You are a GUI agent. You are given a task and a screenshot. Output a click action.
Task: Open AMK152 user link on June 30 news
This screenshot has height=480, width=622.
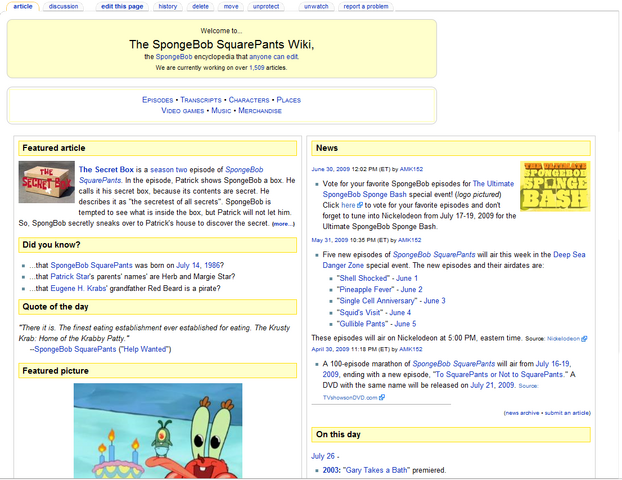point(411,169)
